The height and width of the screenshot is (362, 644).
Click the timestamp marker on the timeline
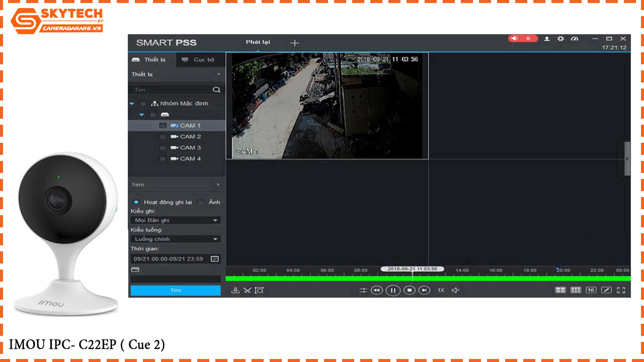point(413,269)
